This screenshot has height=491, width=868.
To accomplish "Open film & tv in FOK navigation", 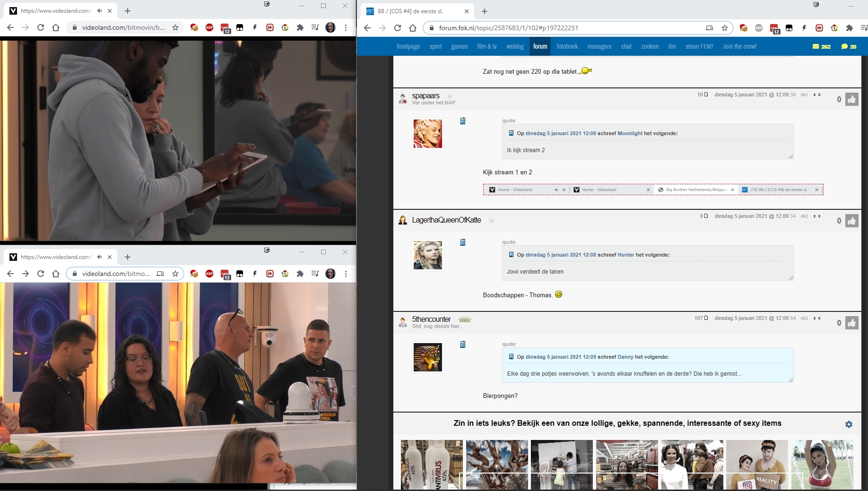I will 487,46.
